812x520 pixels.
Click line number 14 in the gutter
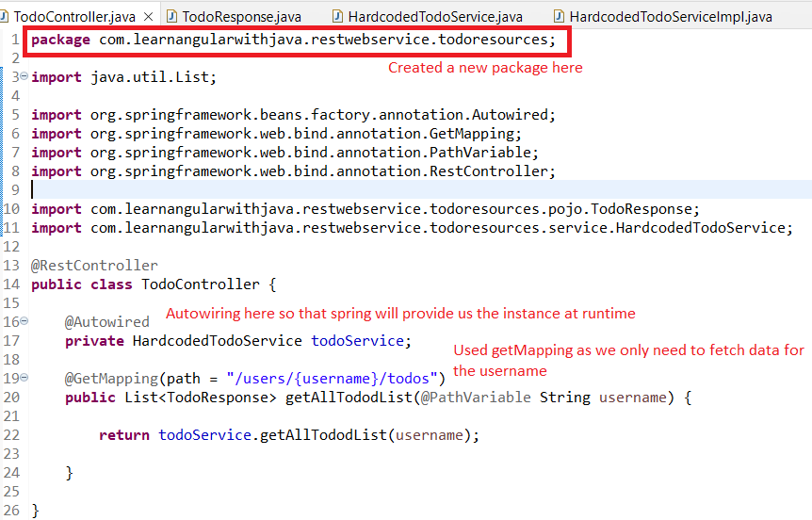coord(11,284)
